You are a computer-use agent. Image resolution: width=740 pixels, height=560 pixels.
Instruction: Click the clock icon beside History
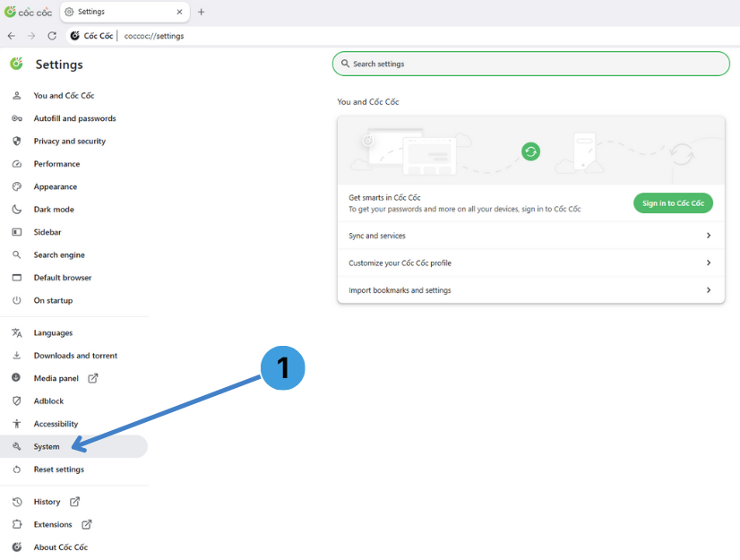pos(16,502)
